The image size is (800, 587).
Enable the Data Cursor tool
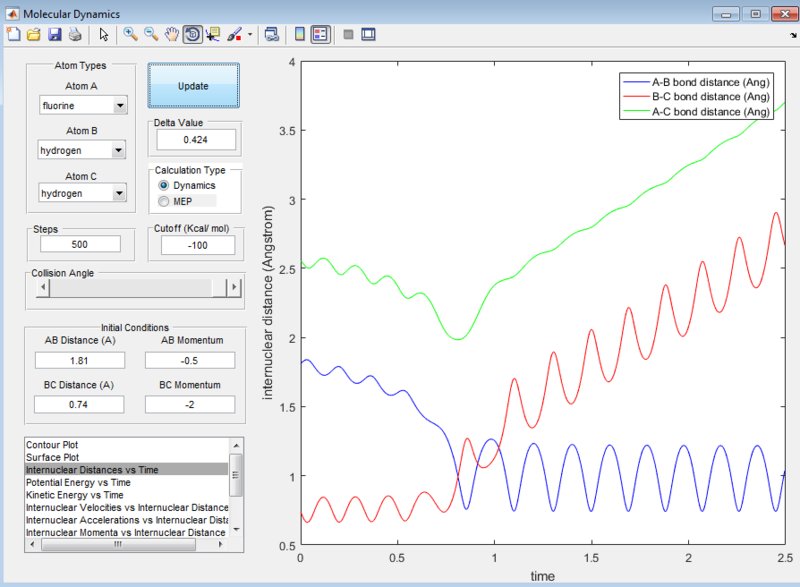point(213,34)
